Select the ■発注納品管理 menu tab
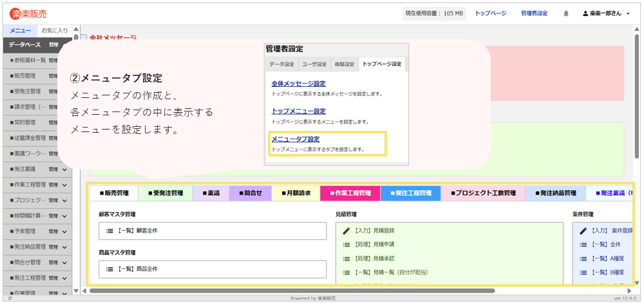The width and height of the screenshot is (644, 308). pyautogui.click(x=556, y=193)
